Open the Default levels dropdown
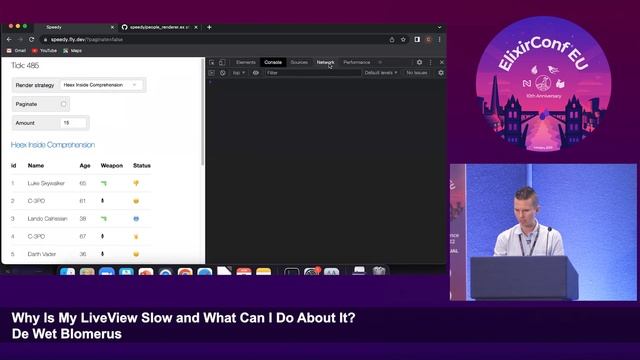This screenshot has width=640, height=360. pos(381,73)
